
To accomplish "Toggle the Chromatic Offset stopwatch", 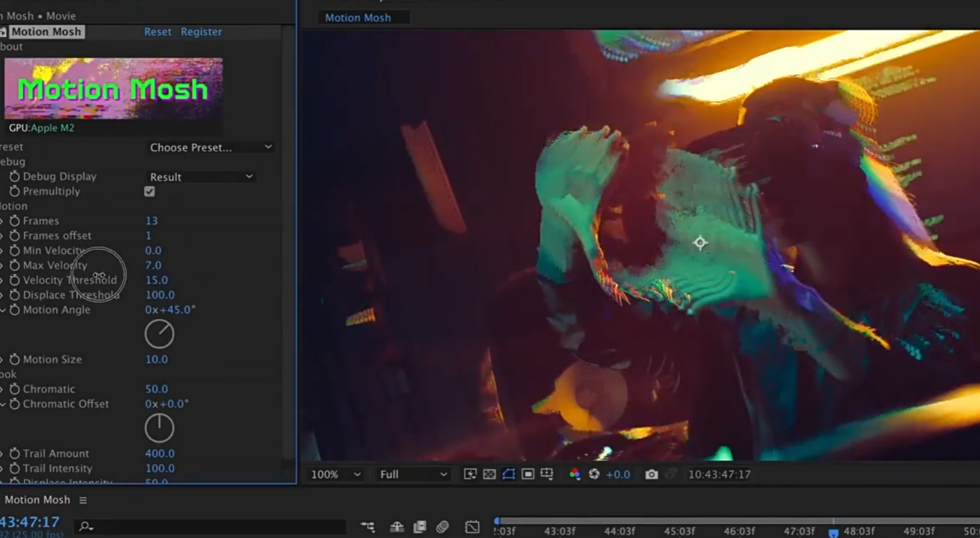I will pos(15,404).
